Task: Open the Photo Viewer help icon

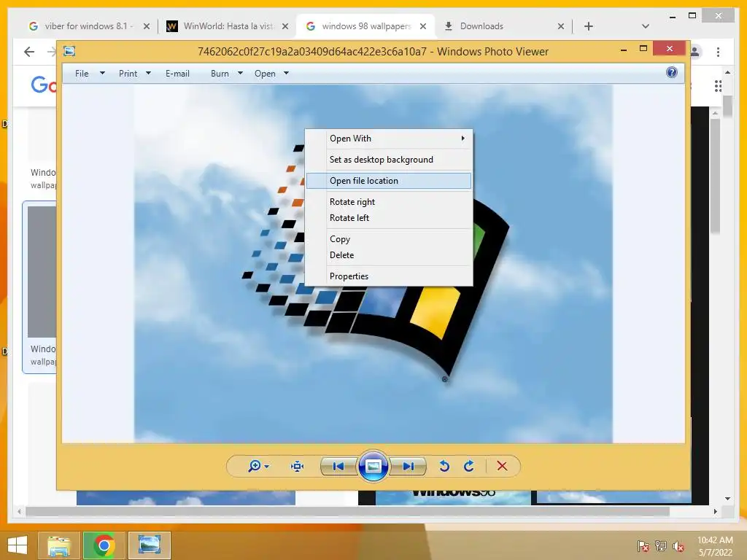Action: pyautogui.click(x=672, y=72)
